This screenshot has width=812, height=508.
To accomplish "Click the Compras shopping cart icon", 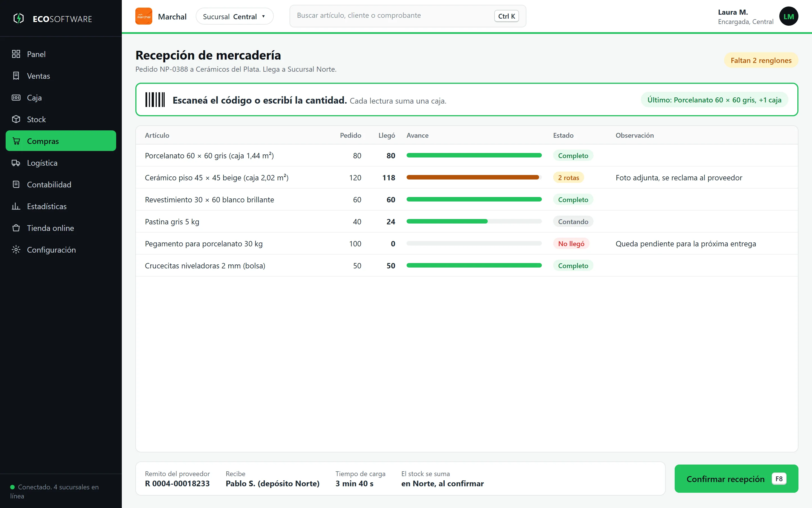I will pos(16,141).
